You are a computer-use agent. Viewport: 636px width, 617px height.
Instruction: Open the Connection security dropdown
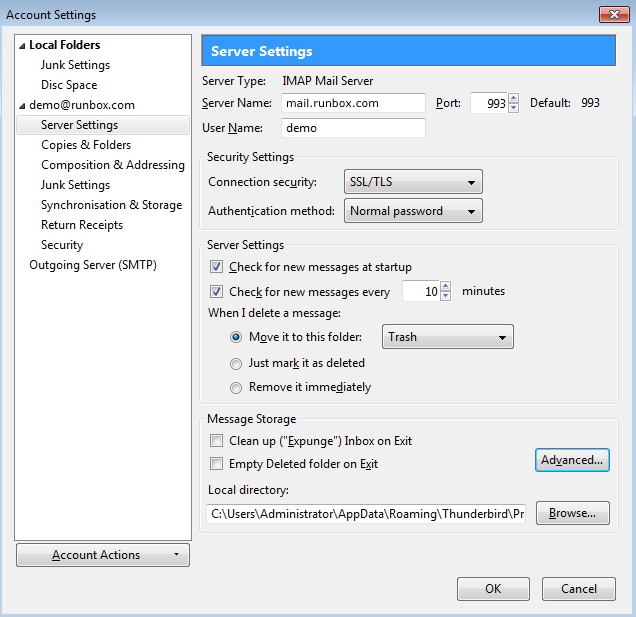point(414,182)
